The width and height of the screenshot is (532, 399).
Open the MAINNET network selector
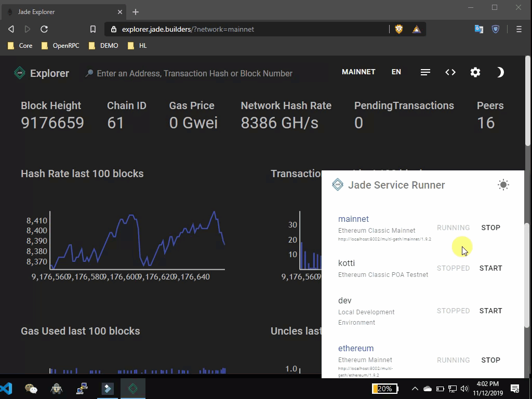(x=358, y=72)
